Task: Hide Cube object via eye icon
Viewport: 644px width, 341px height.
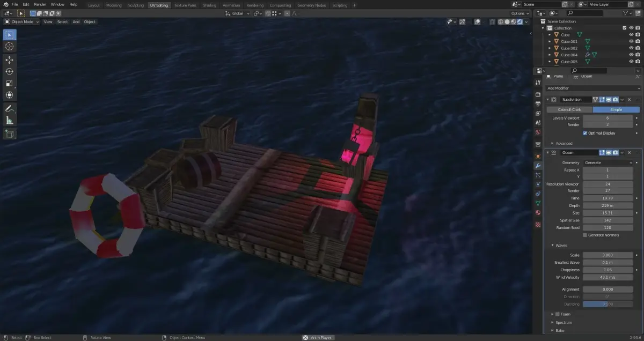Action: [x=631, y=34]
